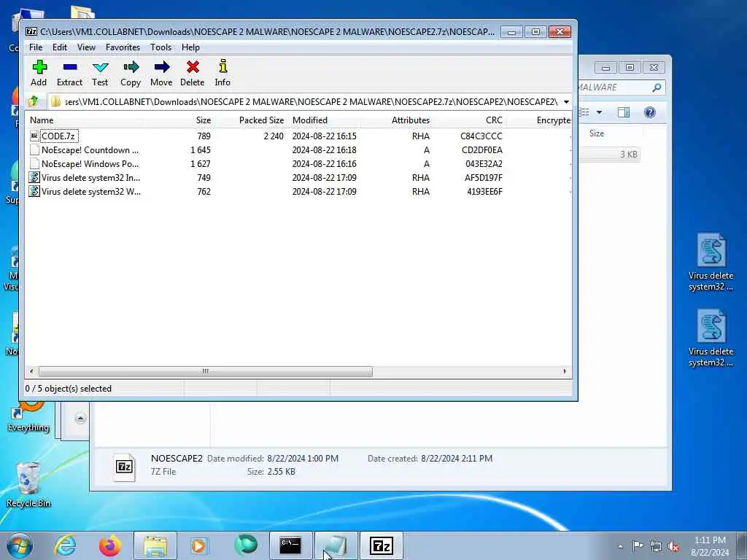Open the Edit menu
The height and width of the screenshot is (560, 747).
(60, 47)
